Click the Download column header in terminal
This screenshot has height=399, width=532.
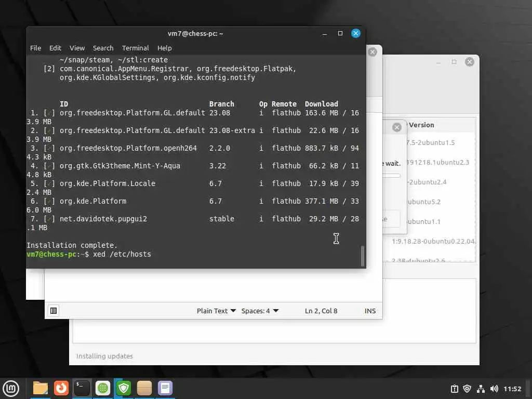click(321, 104)
